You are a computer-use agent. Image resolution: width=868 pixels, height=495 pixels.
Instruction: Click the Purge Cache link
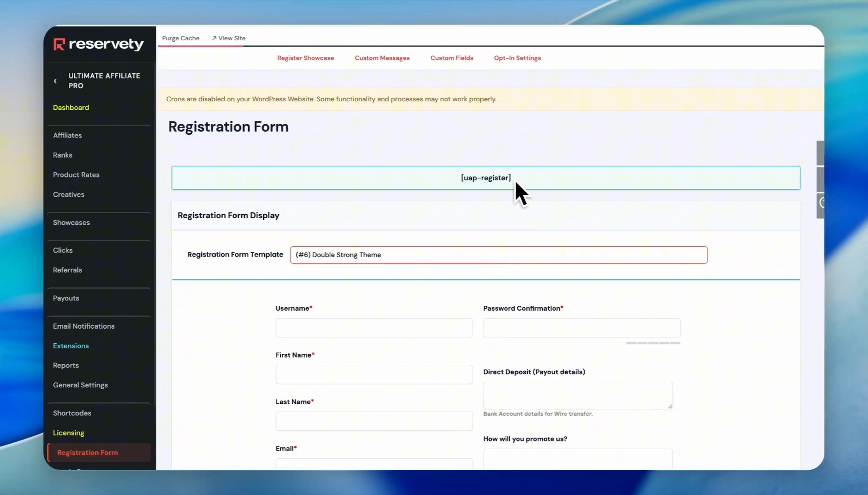click(180, 38)
